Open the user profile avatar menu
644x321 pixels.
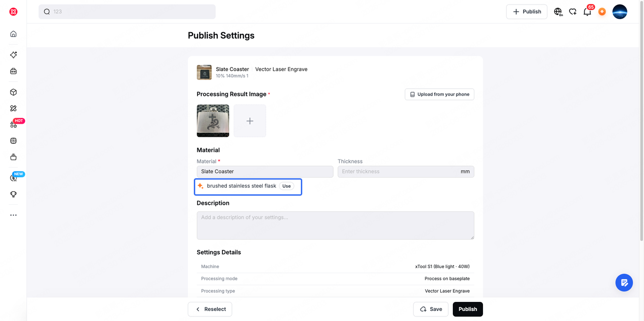620,12
